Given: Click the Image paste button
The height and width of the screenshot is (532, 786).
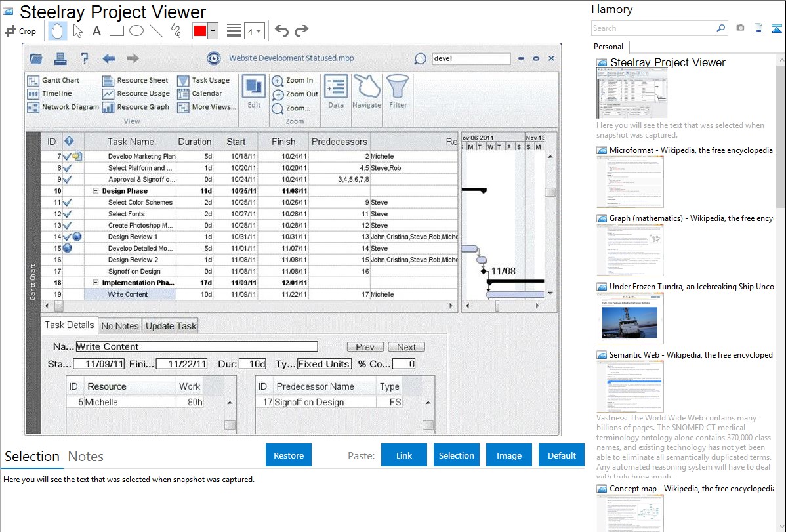Looking at the screenshot, I should [508, 455].
